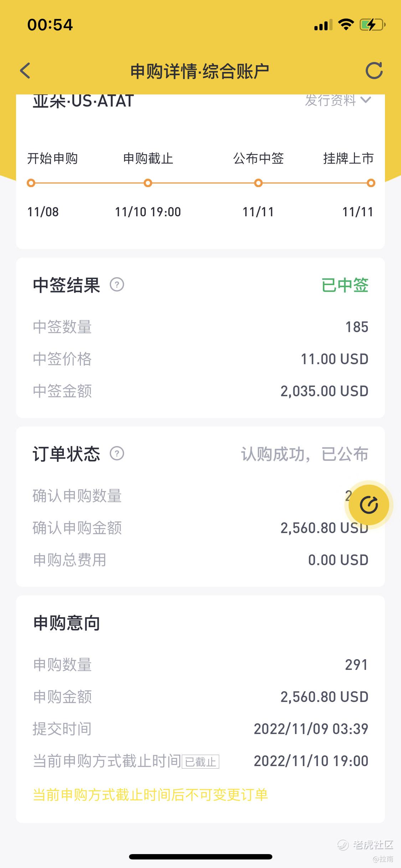Select the 申购截止 timeline node
Viewport: 401px width, 868px height.
(x=148, y=183)
